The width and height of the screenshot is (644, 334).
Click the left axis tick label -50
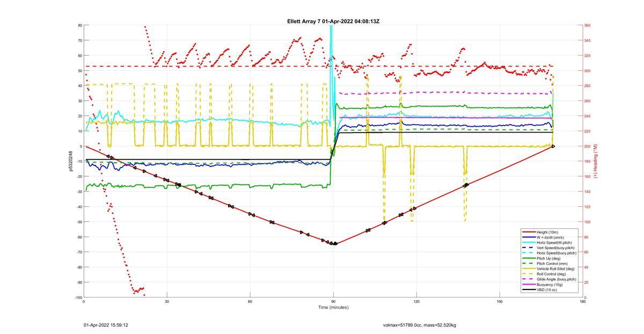[x=79, y=222]
